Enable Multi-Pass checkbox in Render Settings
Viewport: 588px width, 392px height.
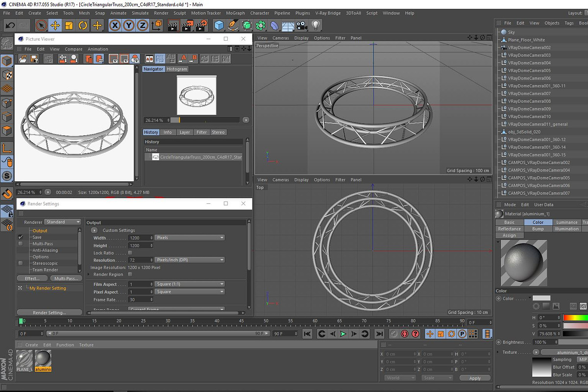21,244
